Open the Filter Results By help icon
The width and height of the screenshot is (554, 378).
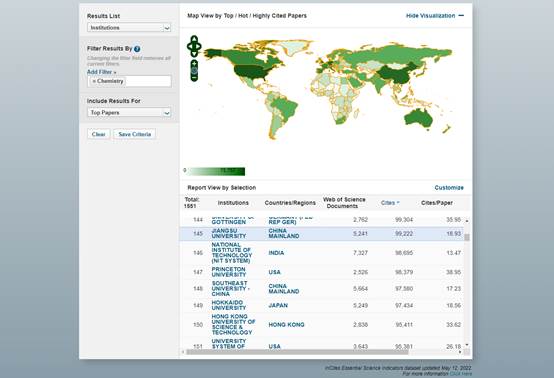[137, 49]
